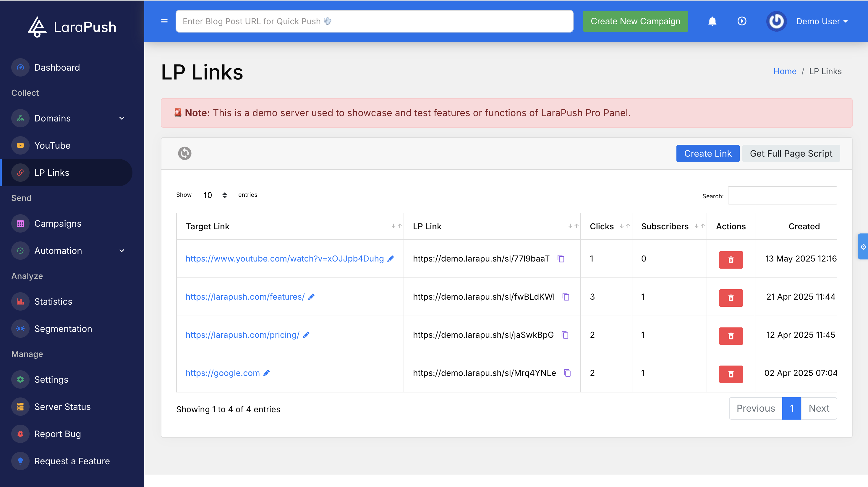This screenshot has width=868, height=487.
Task: Copy the Mrq4YNLe LP link
Action: [x=567, y=373]
